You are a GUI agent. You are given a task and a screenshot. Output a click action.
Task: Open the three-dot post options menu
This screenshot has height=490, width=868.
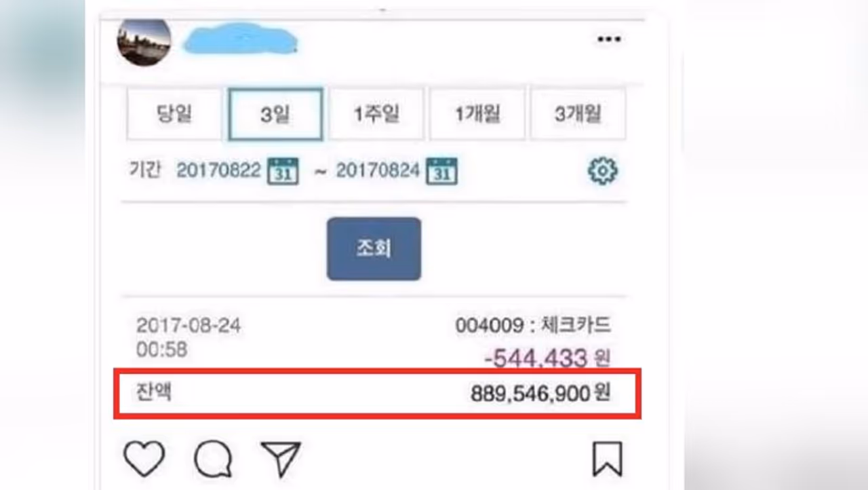(608, 39)
